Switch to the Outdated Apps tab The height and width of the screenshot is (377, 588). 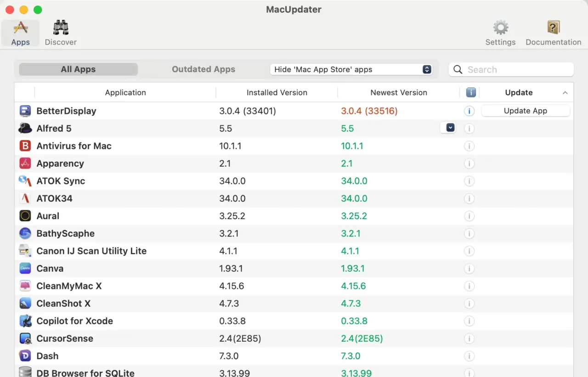[204, 69]
